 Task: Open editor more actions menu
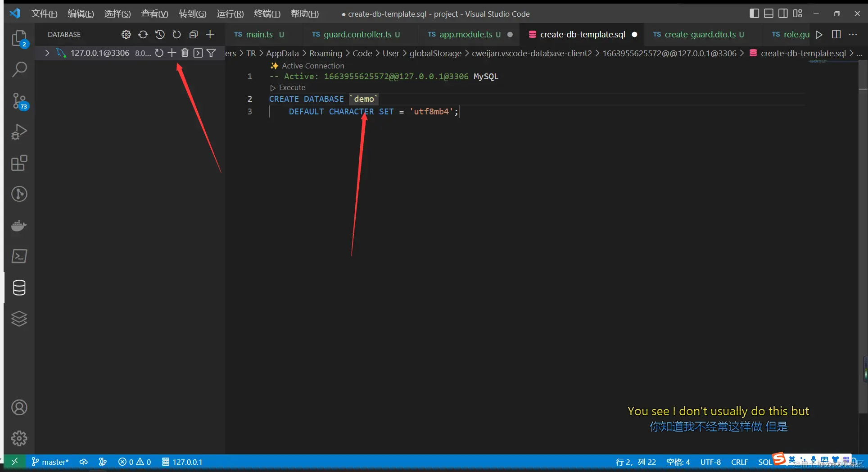[x=853, y=34]
